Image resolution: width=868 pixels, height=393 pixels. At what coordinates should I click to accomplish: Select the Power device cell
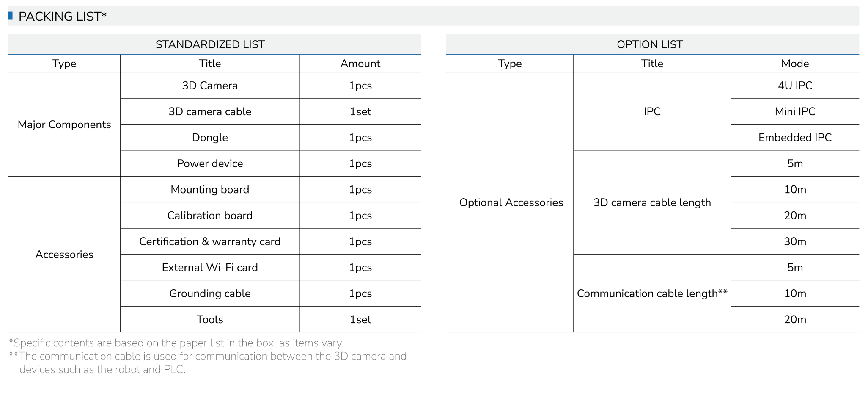(210, 163)
